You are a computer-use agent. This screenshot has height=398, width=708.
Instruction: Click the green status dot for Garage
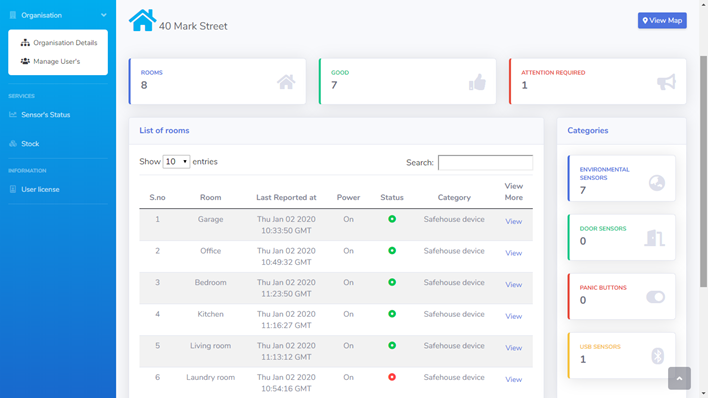392,219
